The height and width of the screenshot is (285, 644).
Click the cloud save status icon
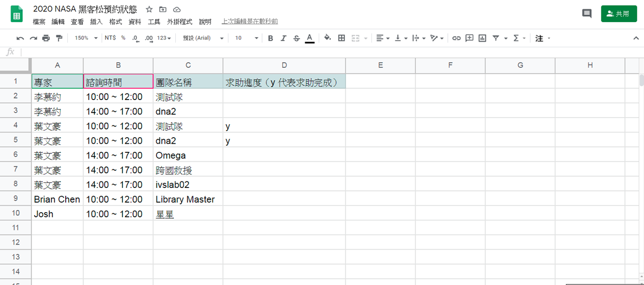(177, 10)
